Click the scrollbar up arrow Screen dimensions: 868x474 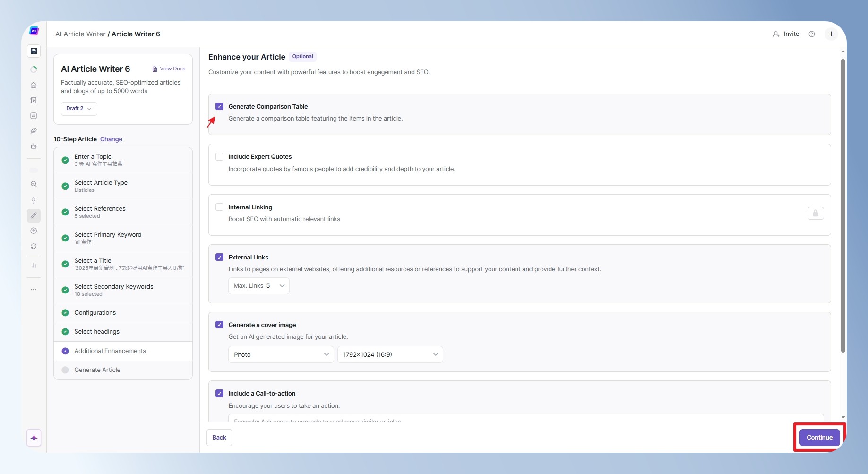(x=843, y=51)
